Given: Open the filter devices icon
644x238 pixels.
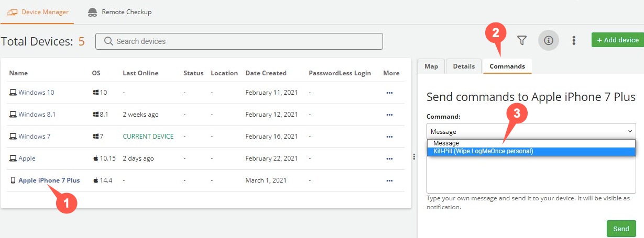Looking at the screenshot, I should point(522,40).
